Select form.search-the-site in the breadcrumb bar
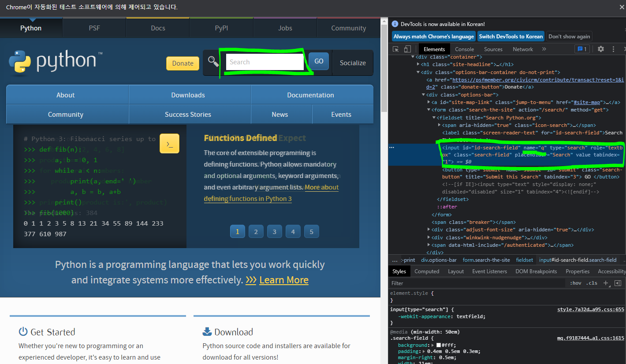 point(486,260)
